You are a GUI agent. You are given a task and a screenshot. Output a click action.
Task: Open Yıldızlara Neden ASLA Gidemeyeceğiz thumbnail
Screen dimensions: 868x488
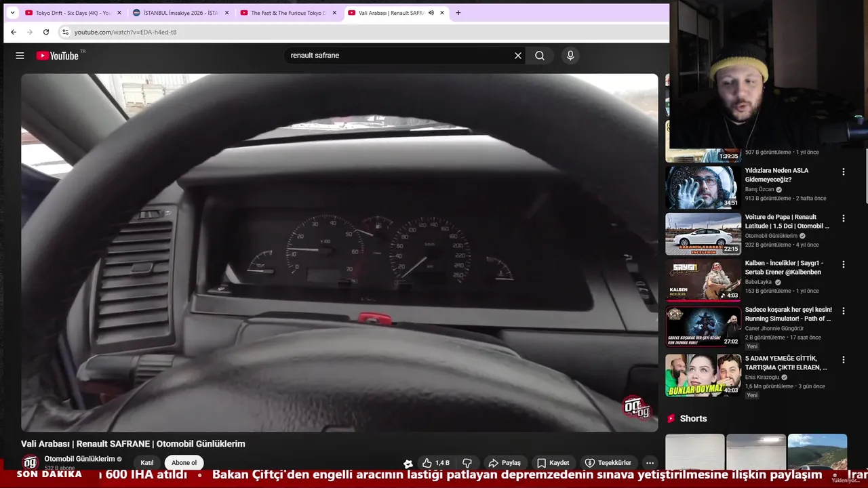pyautogui.click(x=703, y=188)
